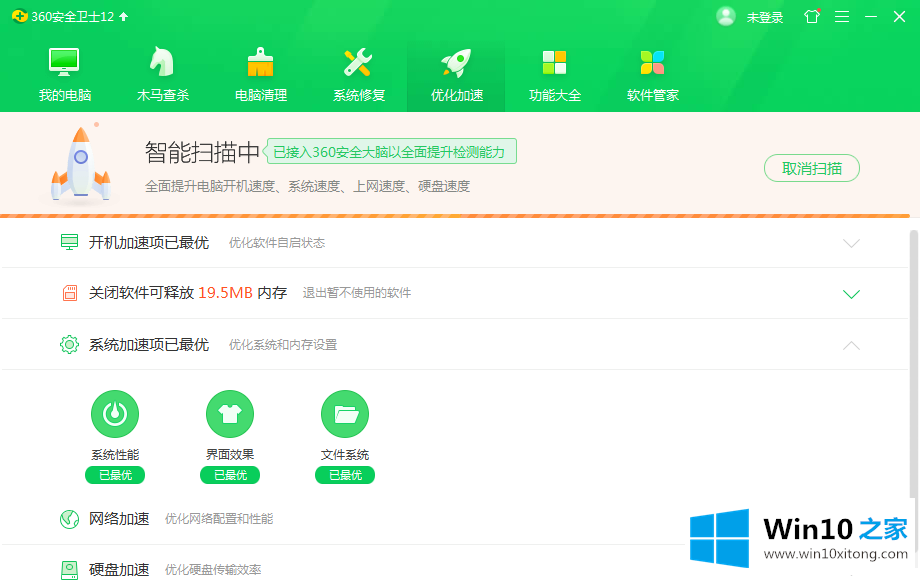The height and width of the screenshot is (580, 920).
Task: Switch to 电脑清理 tab label
Action: 261,95
